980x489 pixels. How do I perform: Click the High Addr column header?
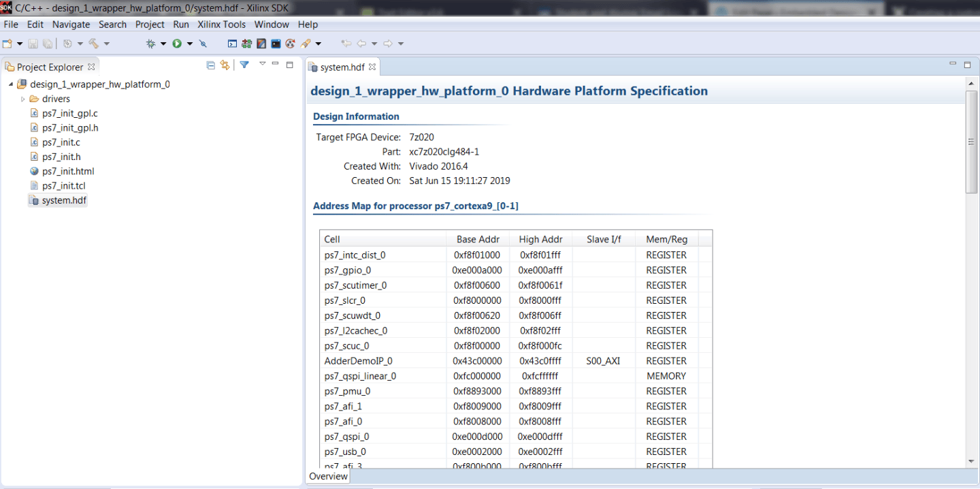point(540,239)
